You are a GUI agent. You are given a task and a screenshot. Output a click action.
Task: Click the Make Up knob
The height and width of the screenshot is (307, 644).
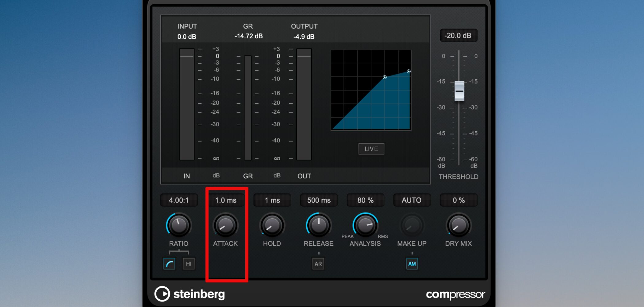tap(412, 225)
